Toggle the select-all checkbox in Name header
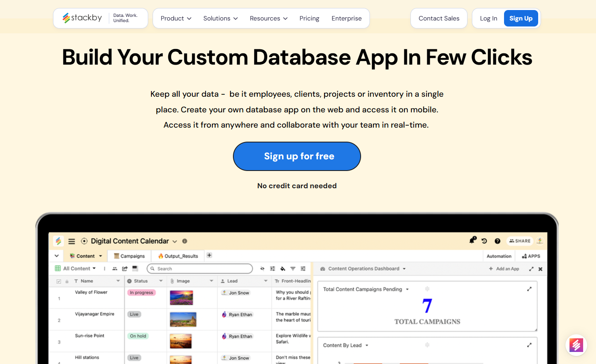 tap(59, 281)
